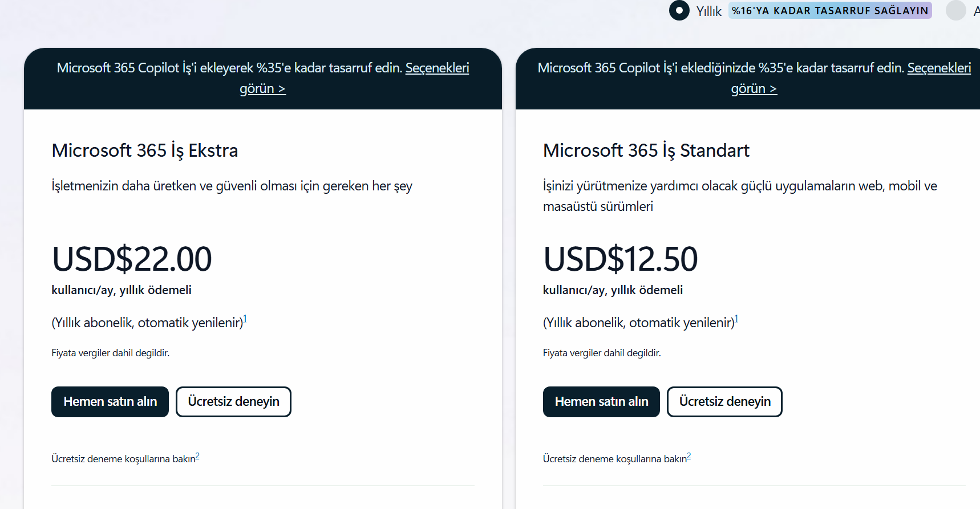Click the Yıllık label text
This screenshot has width=980, height=509.
coord(708,11)
